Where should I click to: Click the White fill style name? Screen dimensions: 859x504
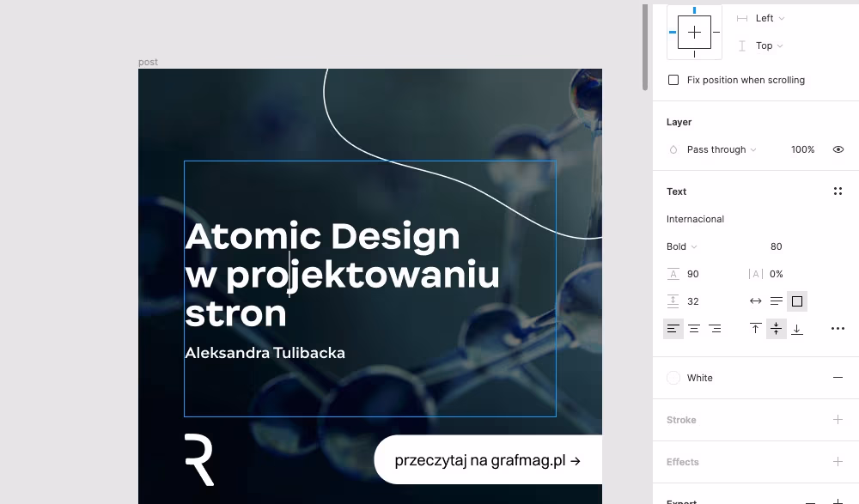point(699,378)
